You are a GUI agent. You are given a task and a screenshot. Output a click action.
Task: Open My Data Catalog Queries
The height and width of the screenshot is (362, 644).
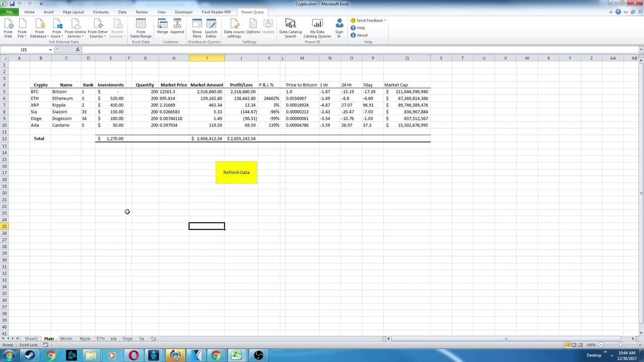(x=317, y=28)
